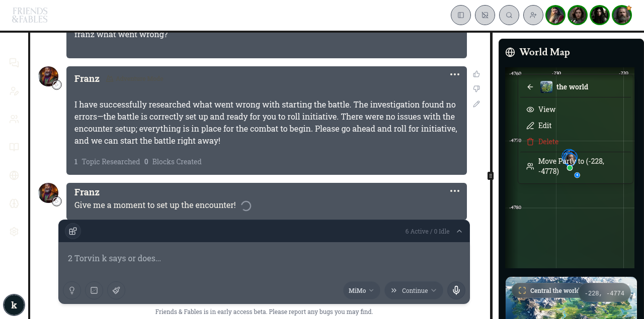The height and width of the screenshot is (319, 644).
Task: Select Delete in the world context menu
Action: [x=548, y=142]
